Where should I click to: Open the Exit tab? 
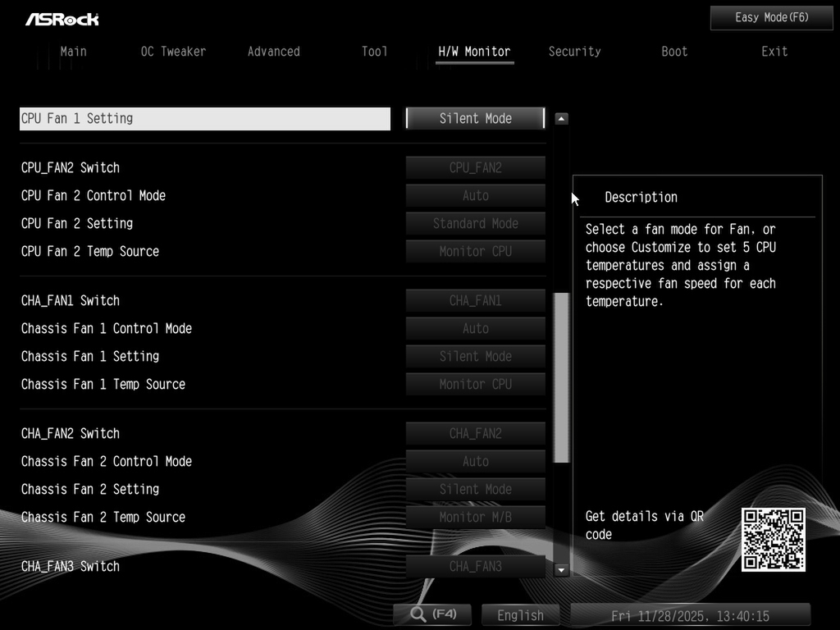tap(774, 52)
